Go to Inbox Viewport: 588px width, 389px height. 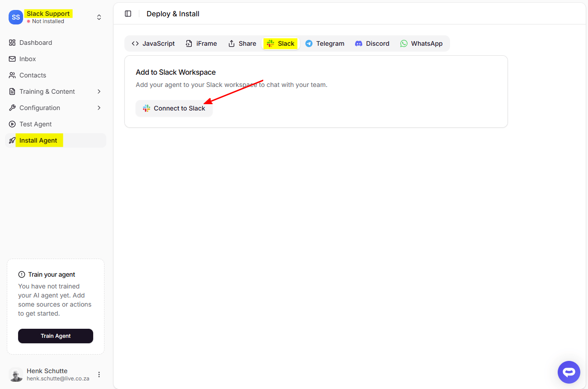click(55, 59)
